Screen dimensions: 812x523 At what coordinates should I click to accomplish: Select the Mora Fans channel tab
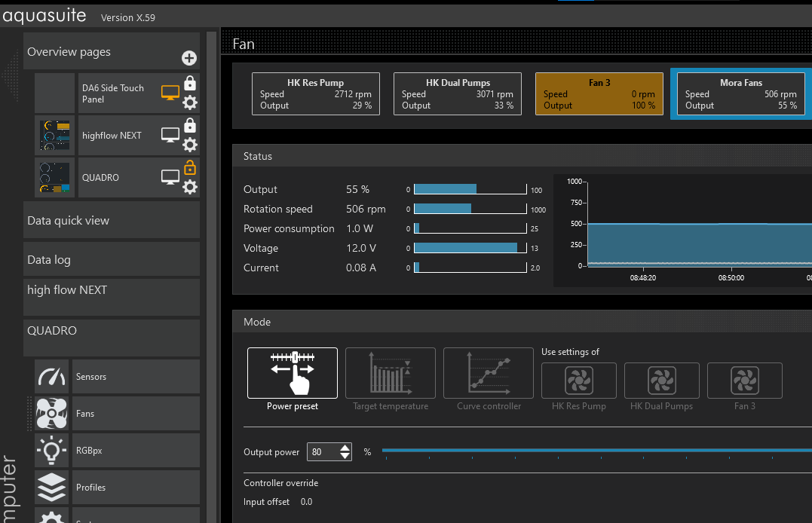[x=740, y=94]
